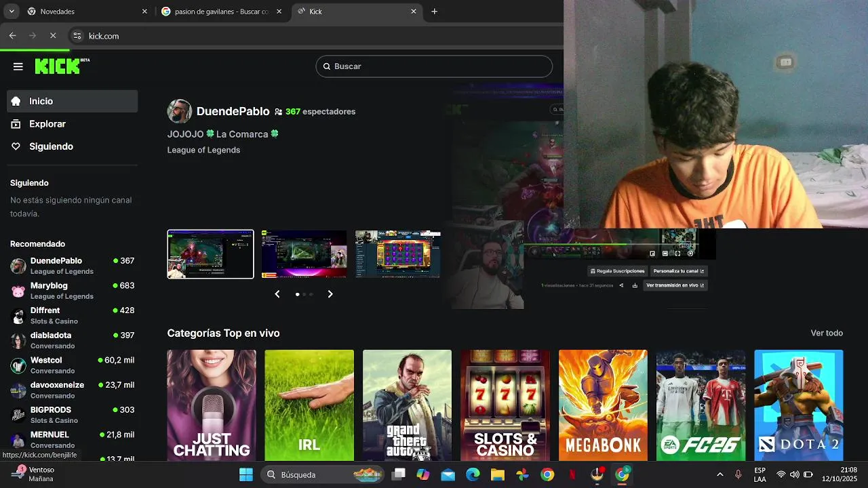This screenshot has width=868, height=488.
Task: Open DuendePablo's avatar in featured stream
Action: point(180,111)
